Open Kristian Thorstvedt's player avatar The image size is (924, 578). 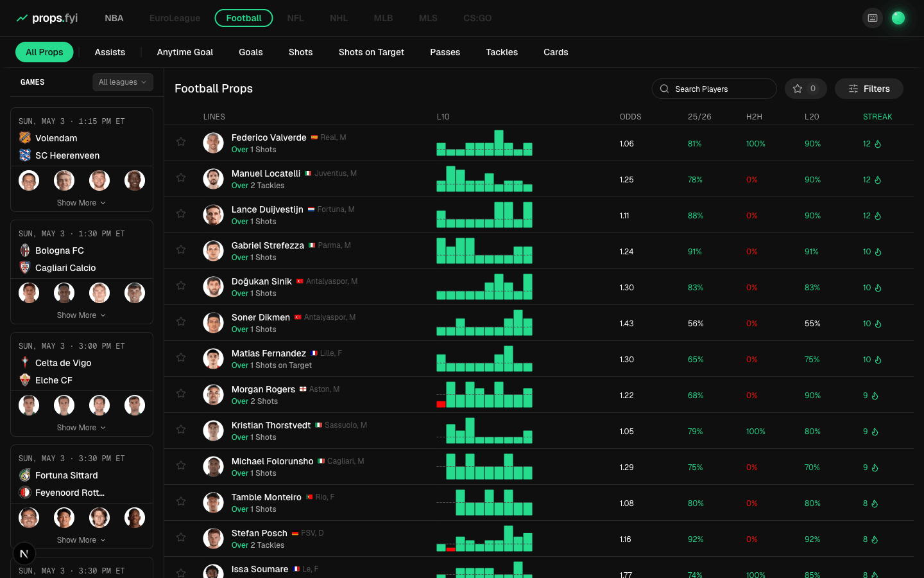click(x=213, y=431)
